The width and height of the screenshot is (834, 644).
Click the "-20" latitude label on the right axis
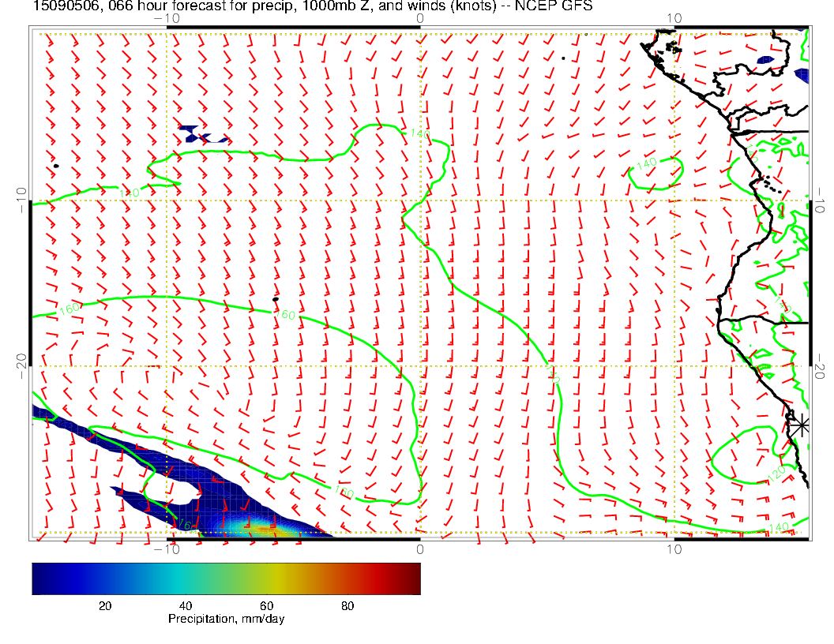click(819, 366)
